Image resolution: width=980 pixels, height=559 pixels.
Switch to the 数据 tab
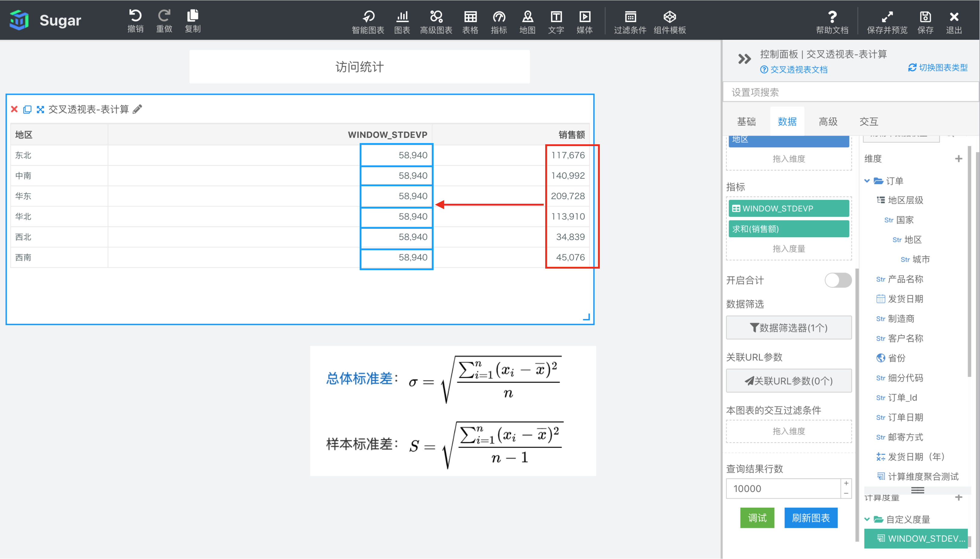pos(787,122)
